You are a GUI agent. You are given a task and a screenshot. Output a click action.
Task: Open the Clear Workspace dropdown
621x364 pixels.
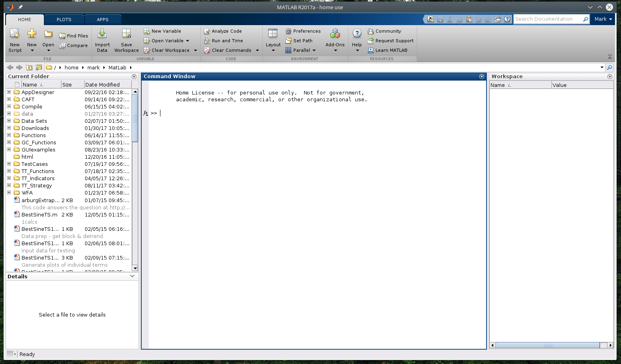click(195, 50)
